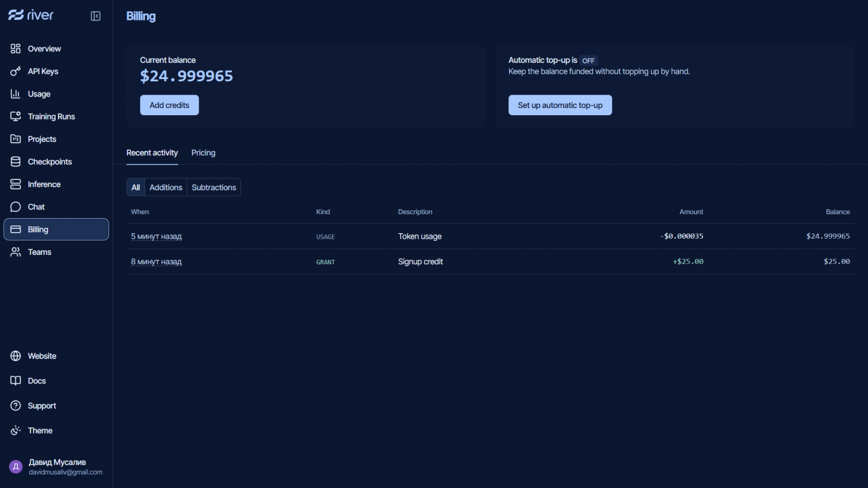Viewport: 868px width, 488px height.
Task: Click the Billing card icon
Action: 16,229
